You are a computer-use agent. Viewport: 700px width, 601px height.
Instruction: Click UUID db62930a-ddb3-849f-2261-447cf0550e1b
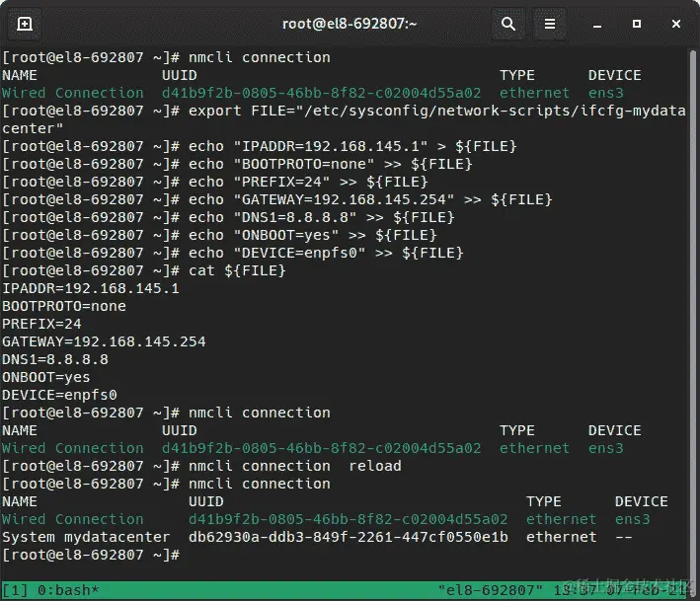point(349,537)
